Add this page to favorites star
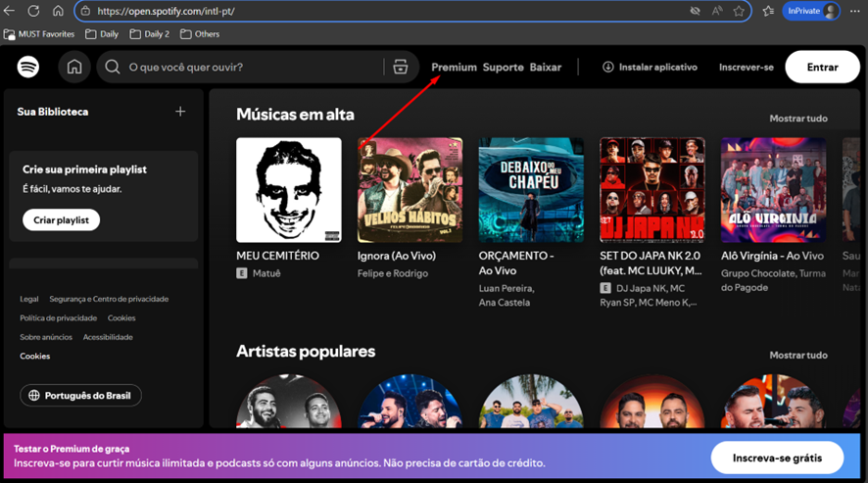The height and width of the screenshot is (483, 868). pyautogui.click(x=739, y=11)
